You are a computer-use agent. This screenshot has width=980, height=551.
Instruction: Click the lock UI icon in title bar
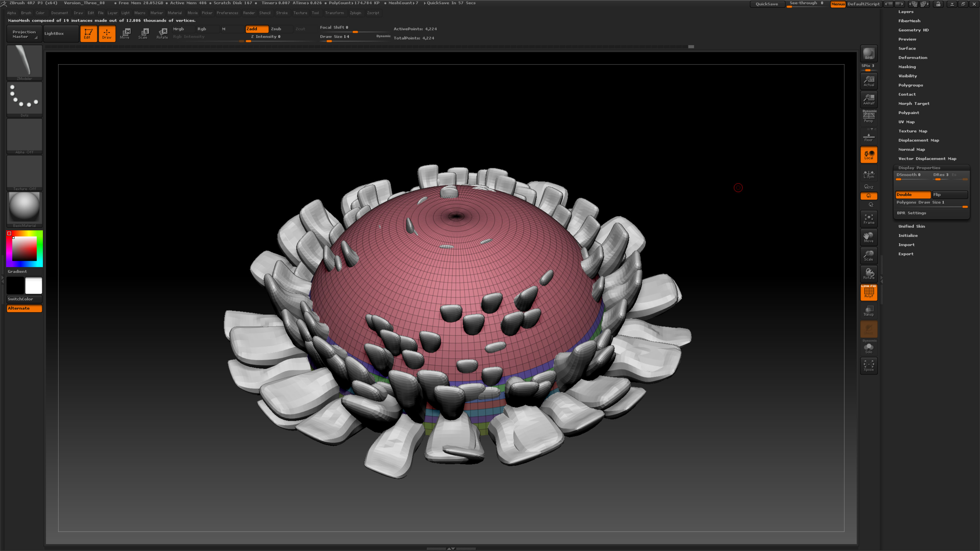tap(938, 4)
